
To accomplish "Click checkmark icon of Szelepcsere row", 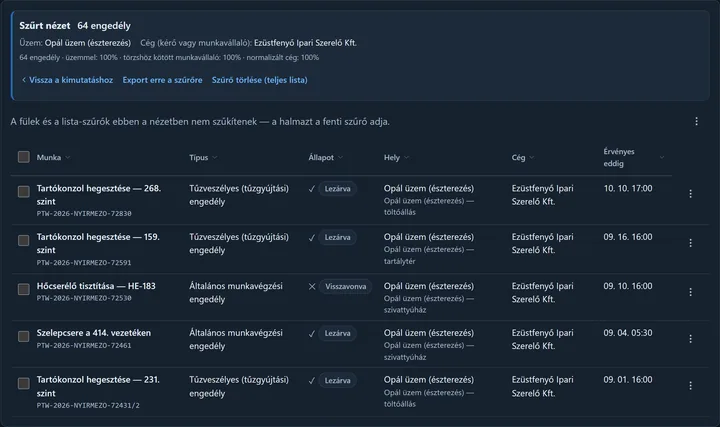I will pyautogui.click(x=312, y=334).
